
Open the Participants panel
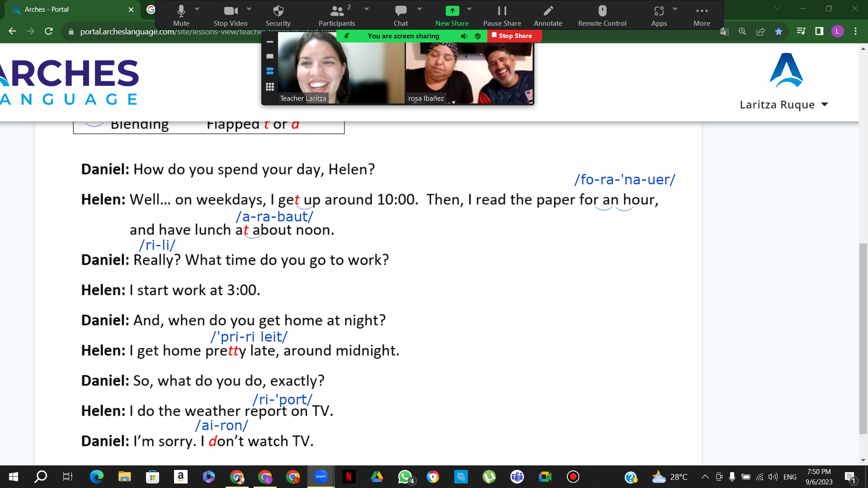[x=337, y=15]
